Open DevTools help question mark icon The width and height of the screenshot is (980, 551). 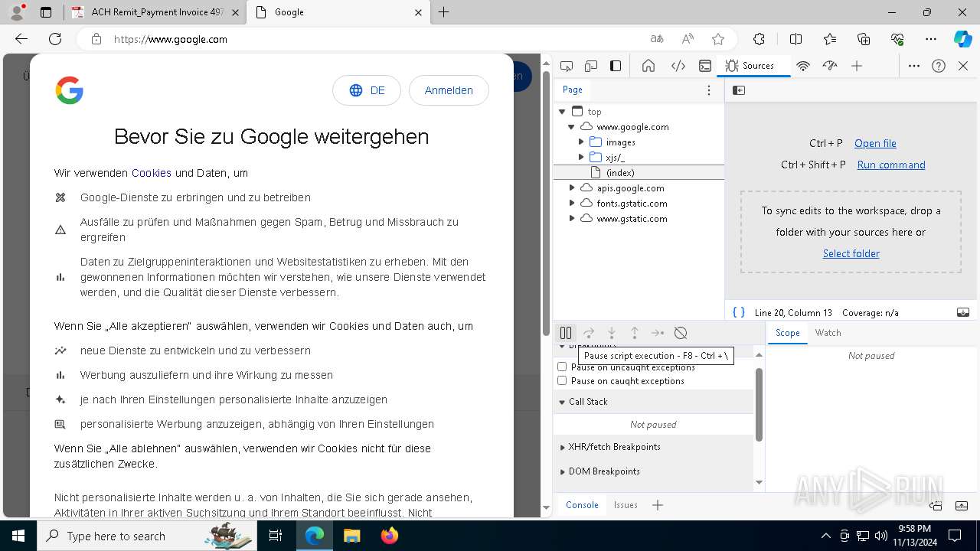pos(939,66)
